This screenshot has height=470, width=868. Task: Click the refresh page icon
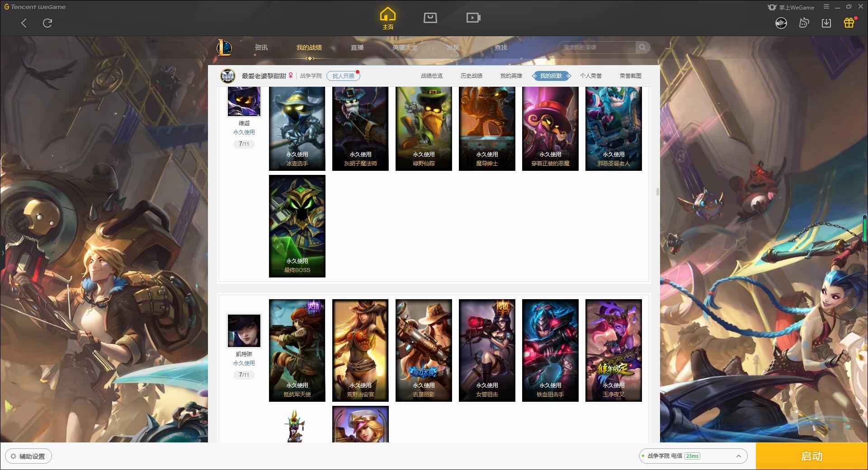47,23
